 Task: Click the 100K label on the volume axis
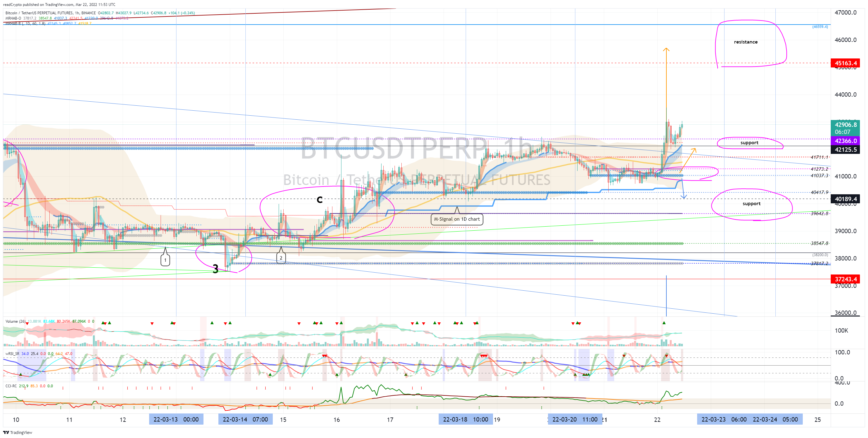841,330
